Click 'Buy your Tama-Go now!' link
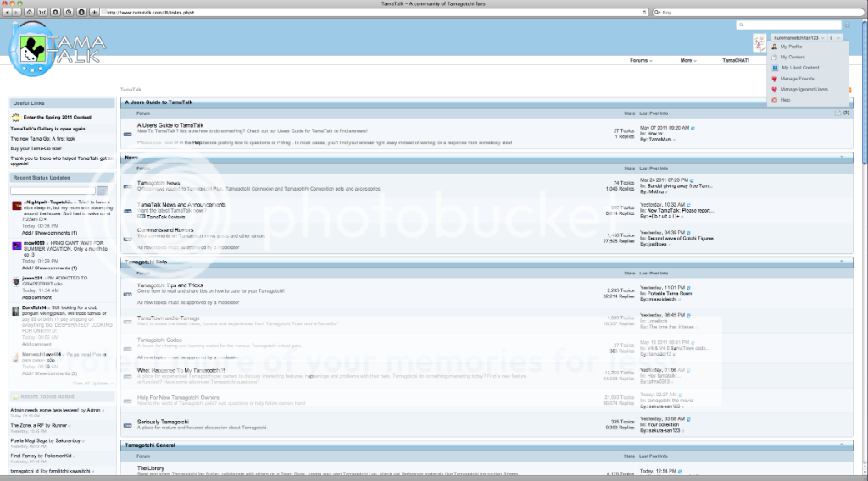The image size is (868, 481). click(36, 148)
